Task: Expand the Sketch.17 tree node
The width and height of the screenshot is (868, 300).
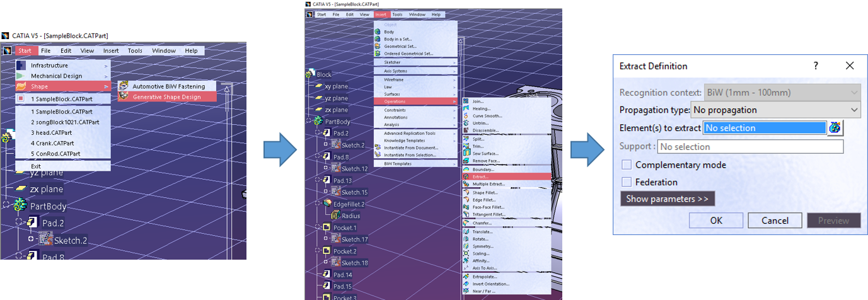Action: click(x=326, y=239)
